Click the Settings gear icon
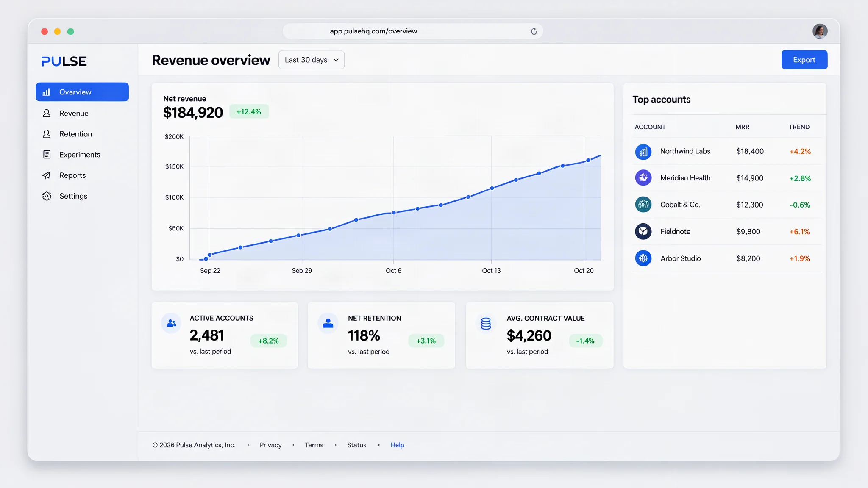Image resolution: width=868 pixels, height=488 pixels. coord(47,196)
